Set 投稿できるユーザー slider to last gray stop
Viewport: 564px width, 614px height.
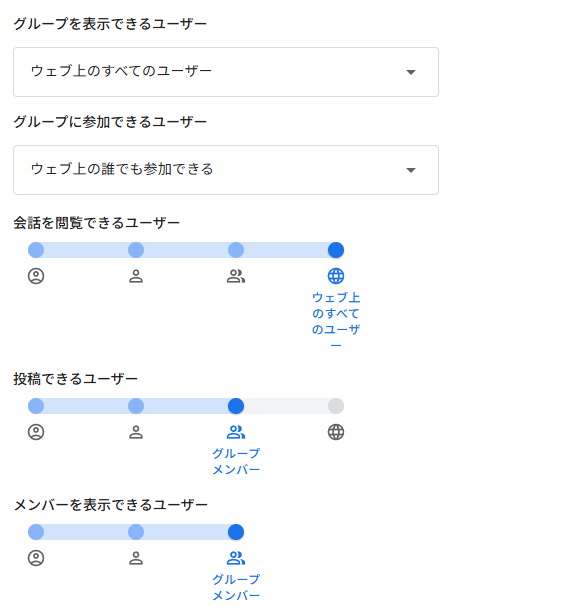(336, 406)
